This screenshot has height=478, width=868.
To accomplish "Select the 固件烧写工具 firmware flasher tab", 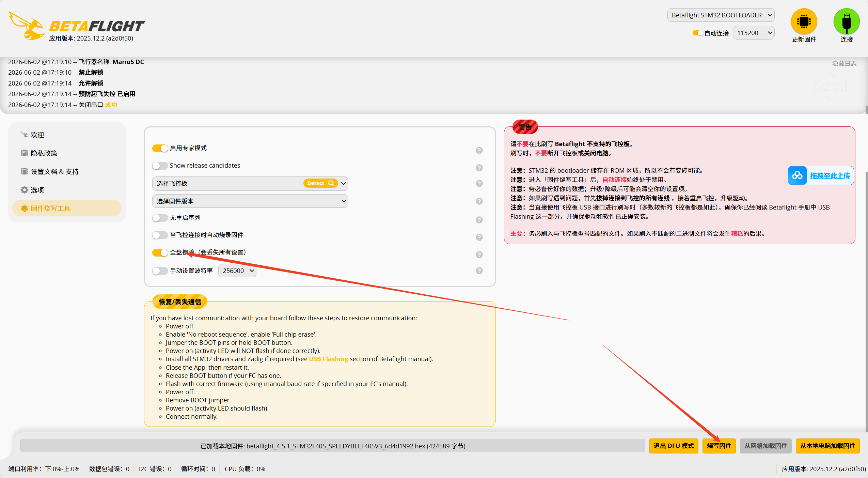I will (67, 208).
